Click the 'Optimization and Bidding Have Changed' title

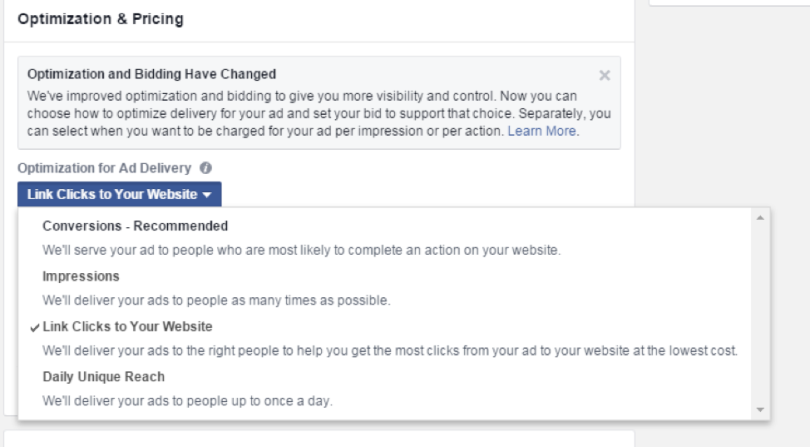pyautogui.click(x=152, y=74)
